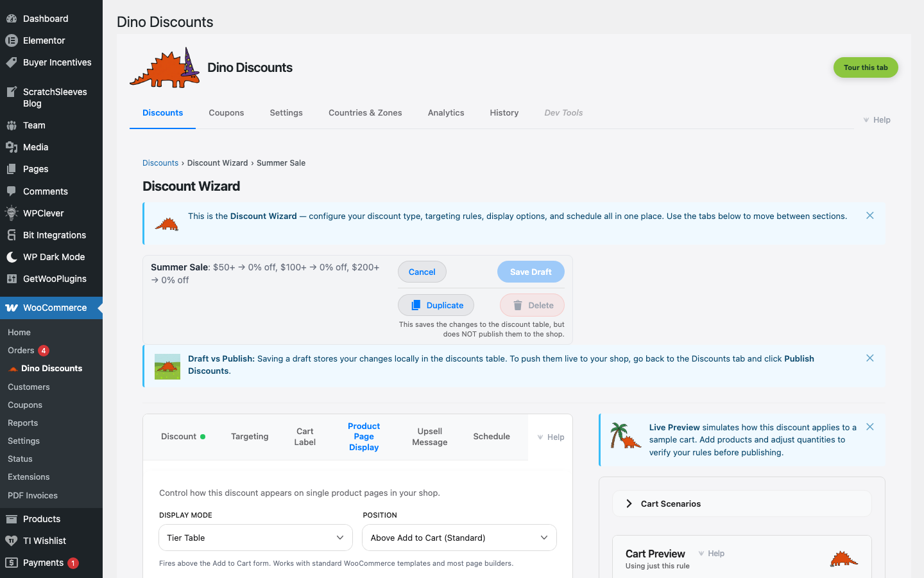Open Buyer Incentives tag icon
This screenshot has height=578, width=924.
12,62
